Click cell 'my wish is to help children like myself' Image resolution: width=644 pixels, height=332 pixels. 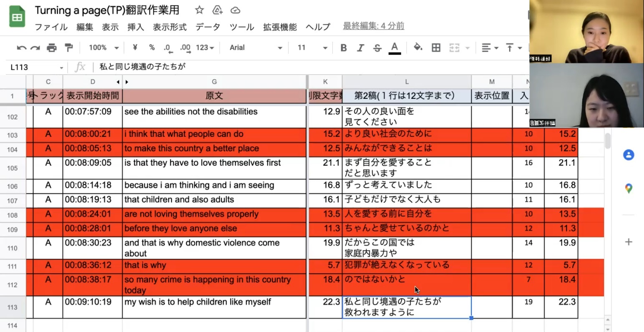pyautogui.click(x=214, y=307)
